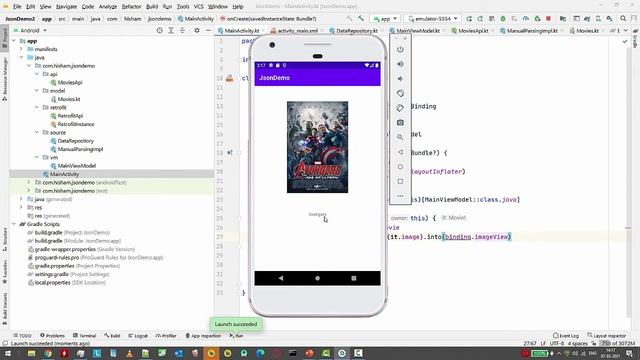Collapse the Gradle Scripts node
This screenshot has width=640, height=360.
point(13,224)
